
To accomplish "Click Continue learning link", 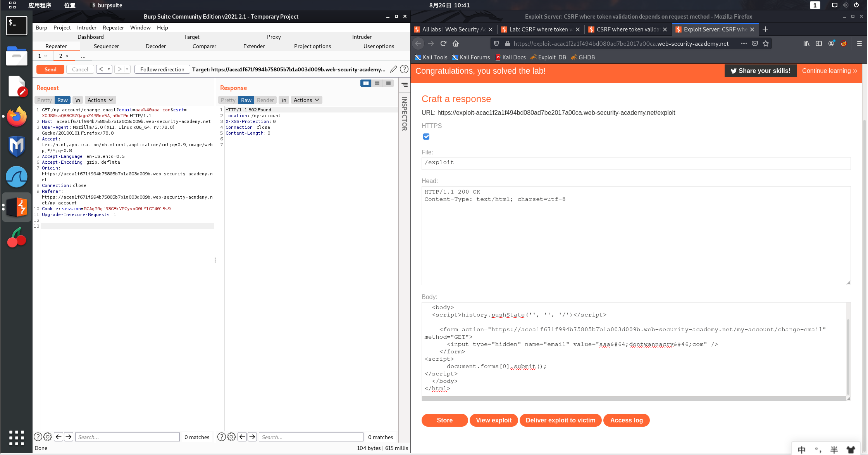I will (829, 71).
